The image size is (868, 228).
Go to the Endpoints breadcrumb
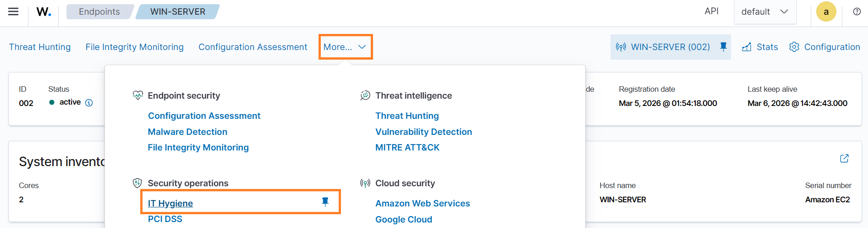coord(99,11)
